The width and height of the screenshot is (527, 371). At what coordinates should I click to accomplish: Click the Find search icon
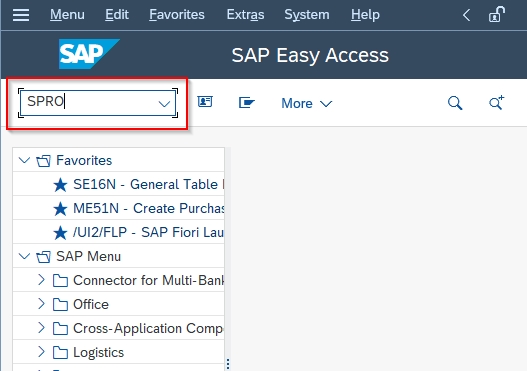pos(455,103)
